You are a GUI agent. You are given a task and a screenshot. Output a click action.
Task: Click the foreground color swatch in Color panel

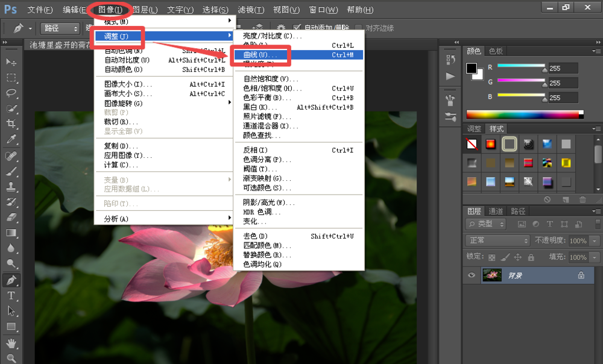pyautogui.click(x=472, y=69)
